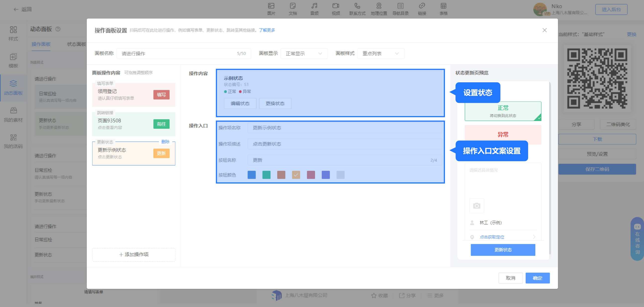The image size is (644, 307).
Task: Pick the teal button color swatch
Action: click(266, 175)
